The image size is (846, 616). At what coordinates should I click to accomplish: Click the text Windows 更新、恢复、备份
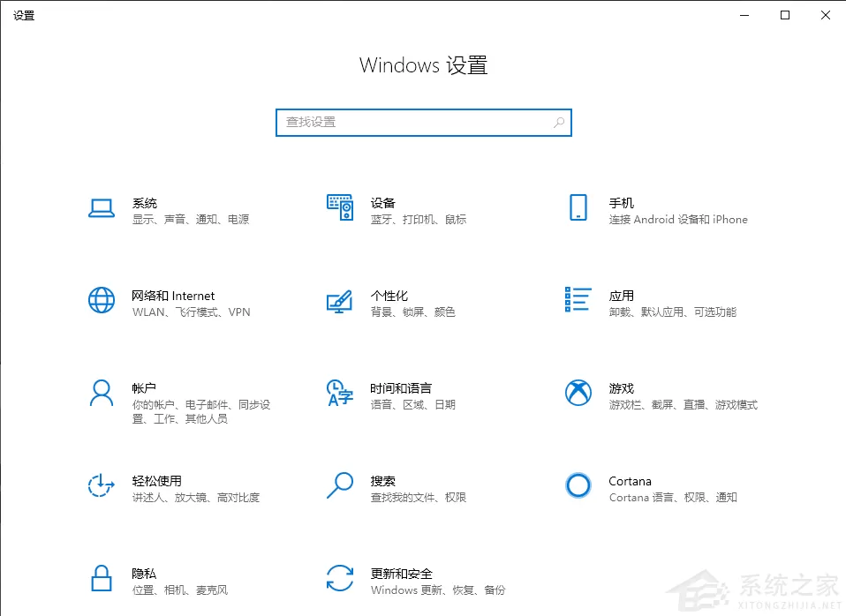[x=438, y=590]
